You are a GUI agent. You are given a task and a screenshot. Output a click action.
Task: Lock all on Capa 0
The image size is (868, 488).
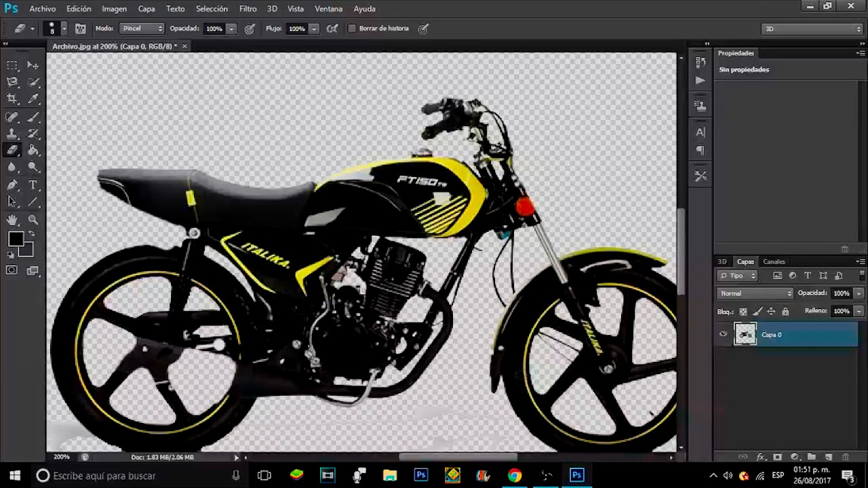(x=785, y=312)
